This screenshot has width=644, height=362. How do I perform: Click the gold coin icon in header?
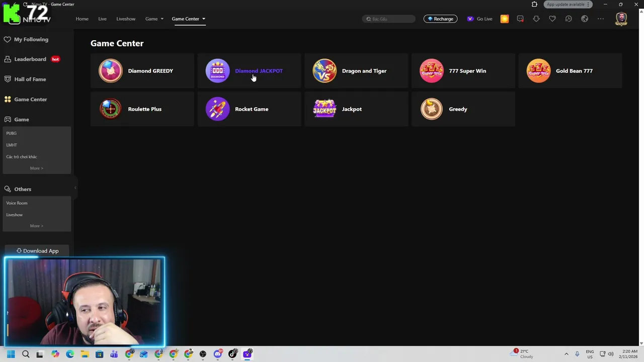(x=505, y=19)
